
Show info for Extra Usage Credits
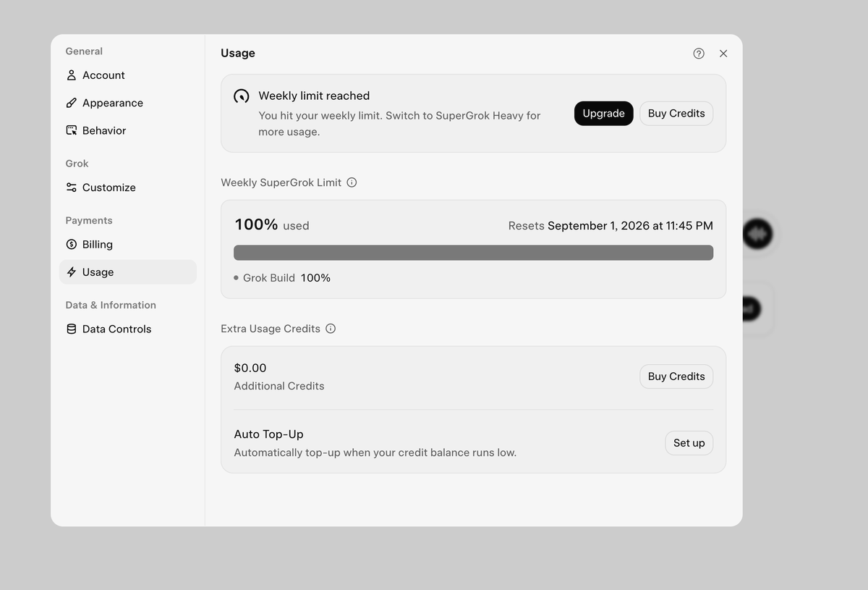click(x=331, y=329)
